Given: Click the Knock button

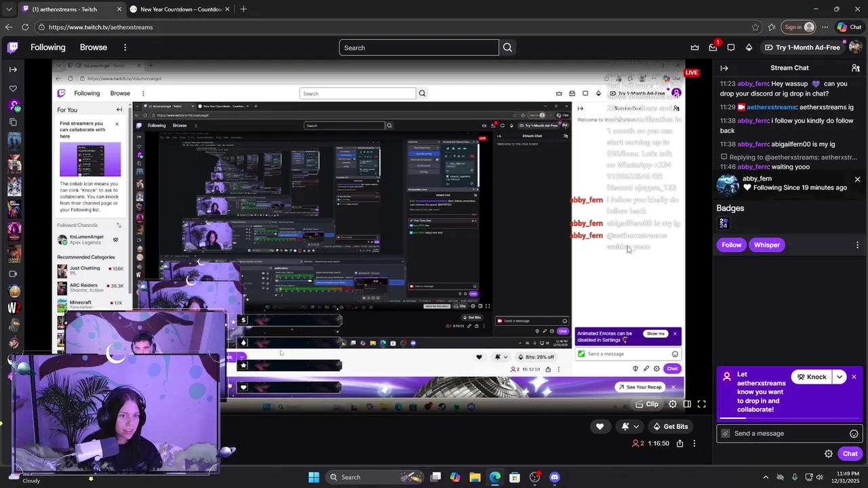Looking at the screenshot, I should 811,377.
